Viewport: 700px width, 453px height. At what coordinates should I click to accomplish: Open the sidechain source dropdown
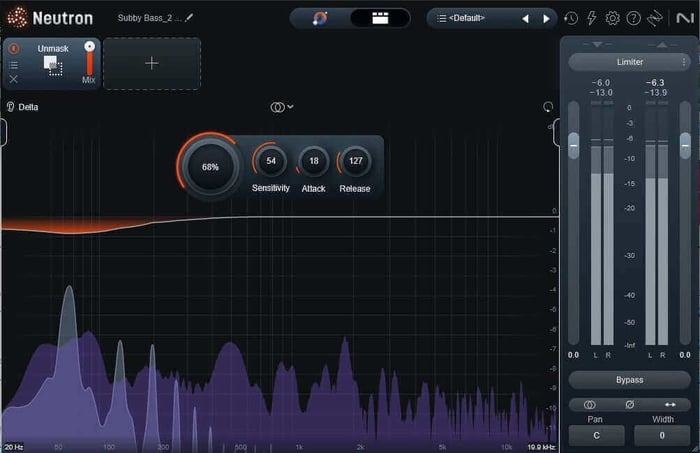282,107
